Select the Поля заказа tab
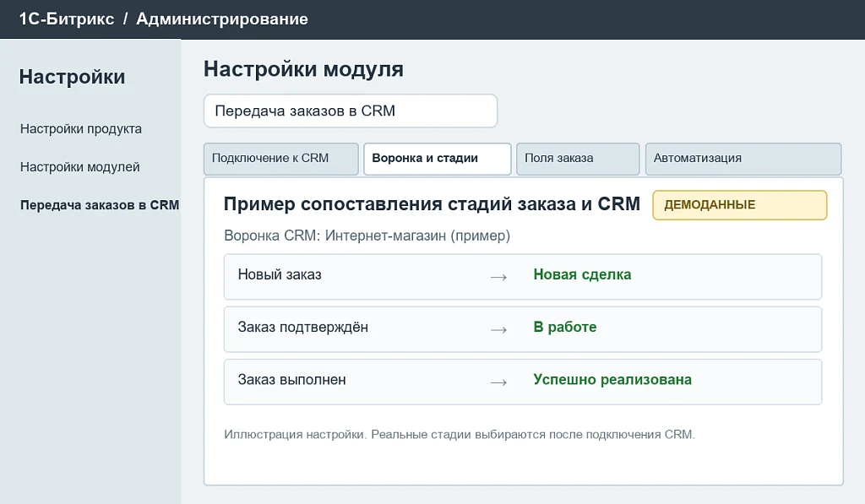 click(578, 159)
